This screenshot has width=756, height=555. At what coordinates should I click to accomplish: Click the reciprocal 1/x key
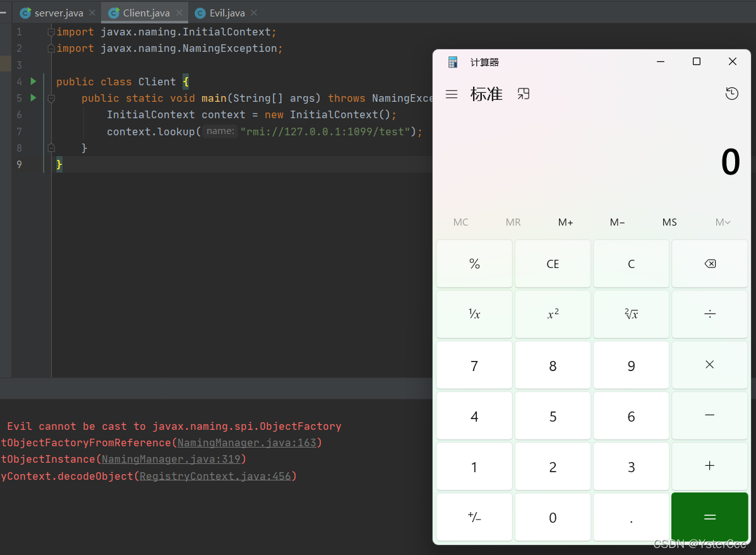[474, 314]
